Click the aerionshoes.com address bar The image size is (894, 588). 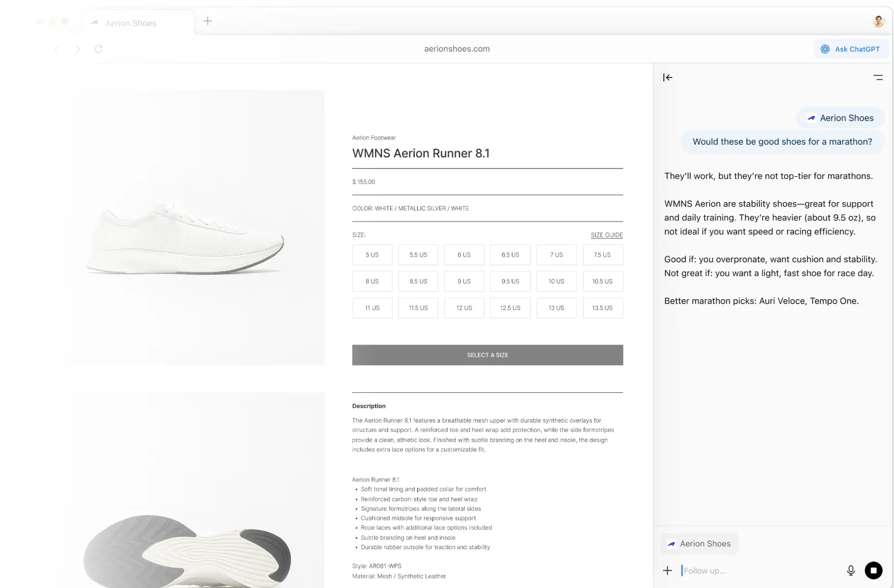click(x=457, y=49)
